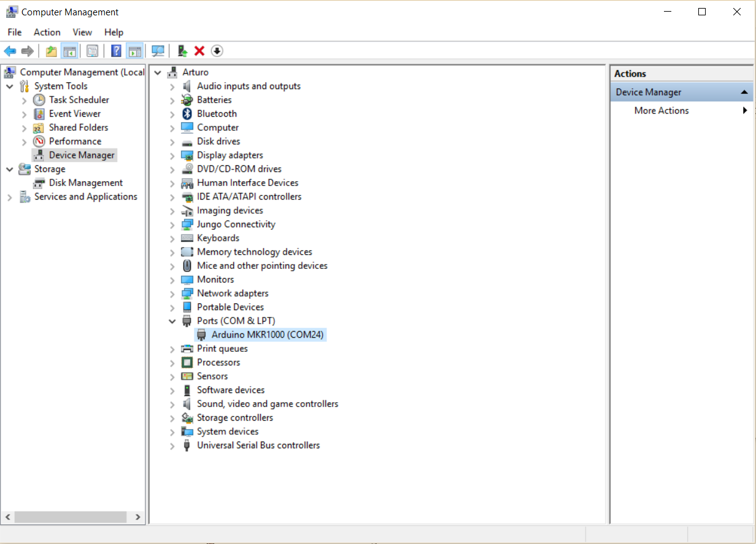Screen dimensions: 756x544
Task: Select Disk Management in left tree
Action: [85, 183]
